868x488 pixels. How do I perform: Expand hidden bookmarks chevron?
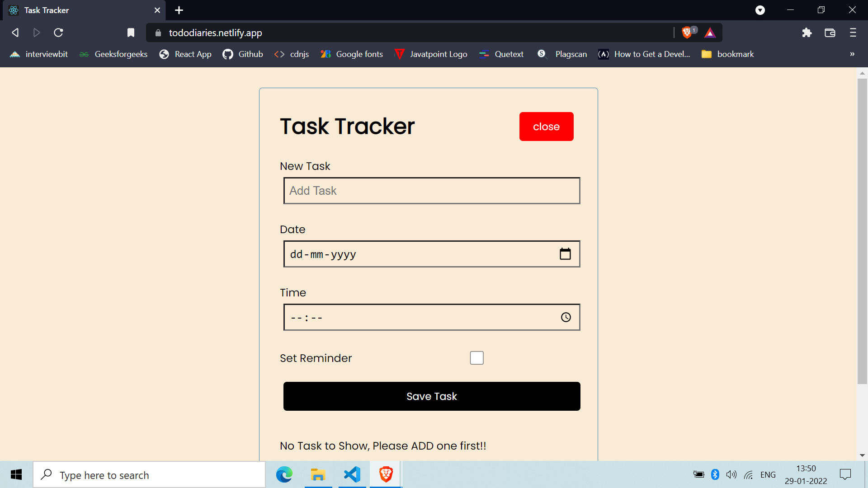tap(852, 54)
